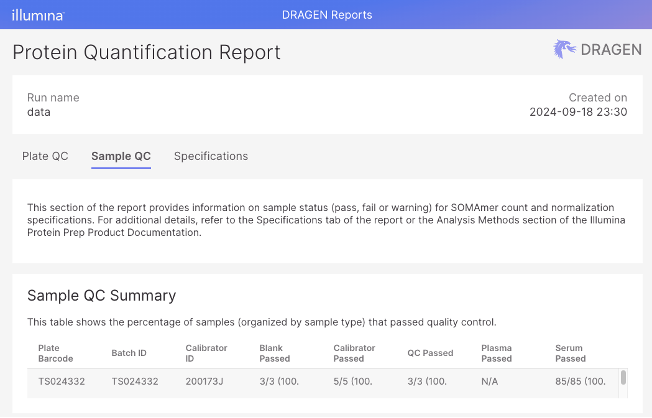Click the run name value data
Screen dimensions: 652x418
coord(39,112)
